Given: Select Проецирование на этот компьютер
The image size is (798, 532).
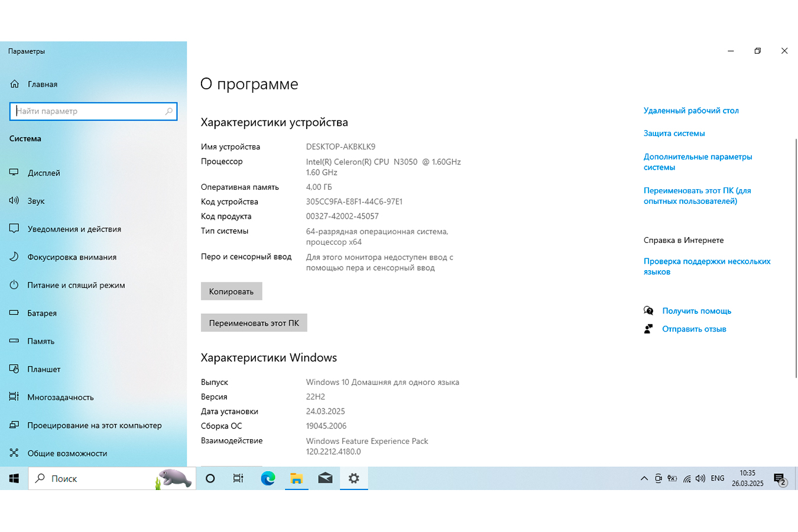Looking at the screenshot, I should (93, 425).
